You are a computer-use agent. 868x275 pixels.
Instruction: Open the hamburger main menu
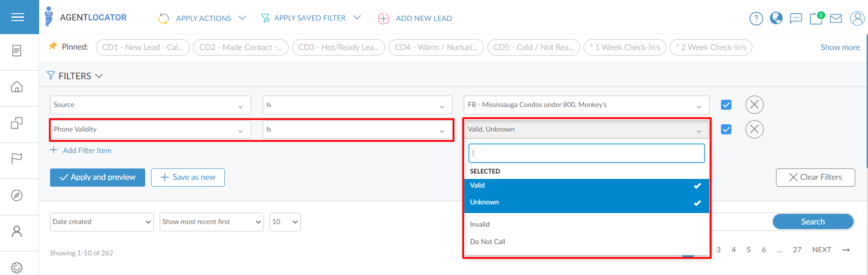18,17
